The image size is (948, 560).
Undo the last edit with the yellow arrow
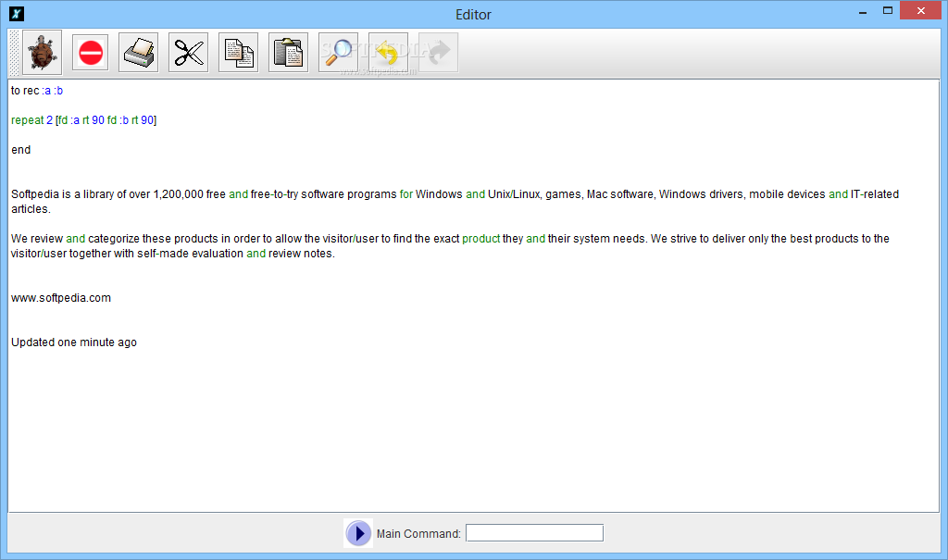pyautogui.click(x=388, y=53)
